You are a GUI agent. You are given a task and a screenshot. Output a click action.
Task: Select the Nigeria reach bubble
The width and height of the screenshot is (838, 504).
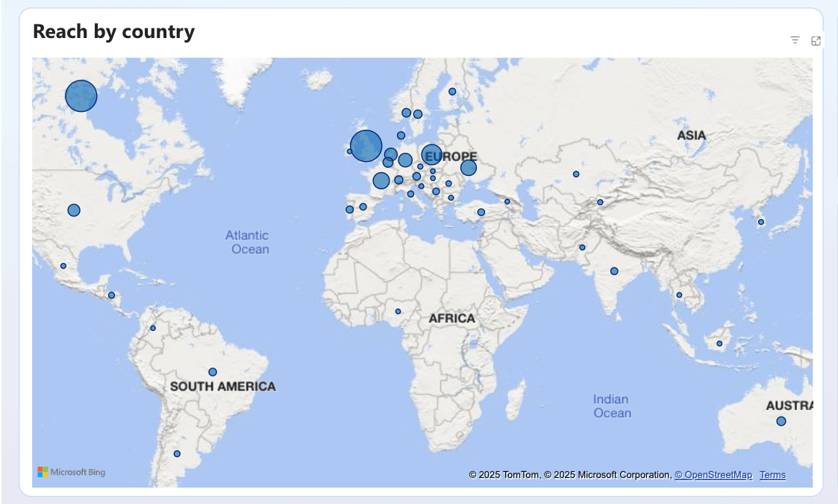coord(398,311)
